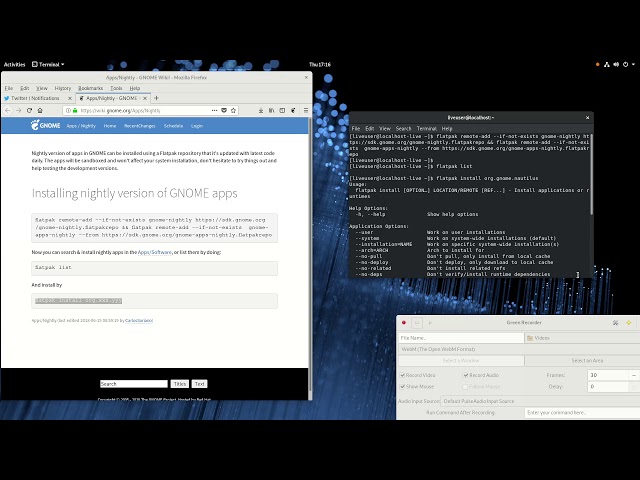This screenshot has width=640, height=480.
Task: Open the Firefox downloads panel
Action: [x=261, y=110]
